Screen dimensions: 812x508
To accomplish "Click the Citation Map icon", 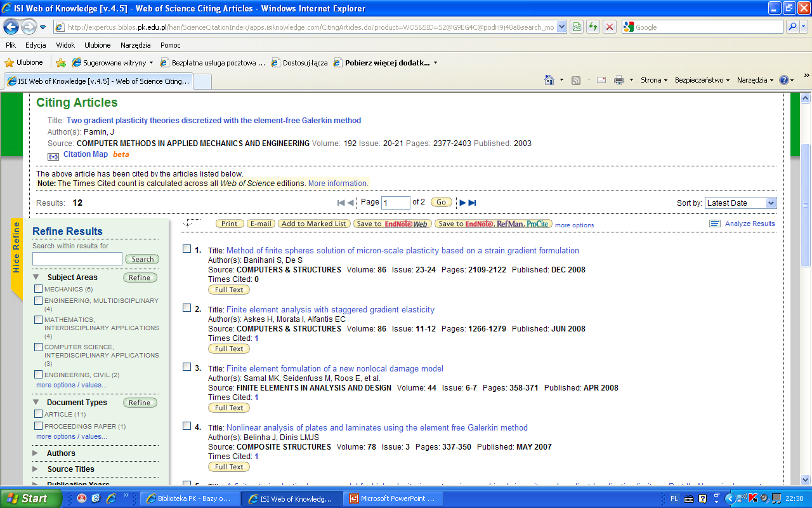I will coord(53,156).
